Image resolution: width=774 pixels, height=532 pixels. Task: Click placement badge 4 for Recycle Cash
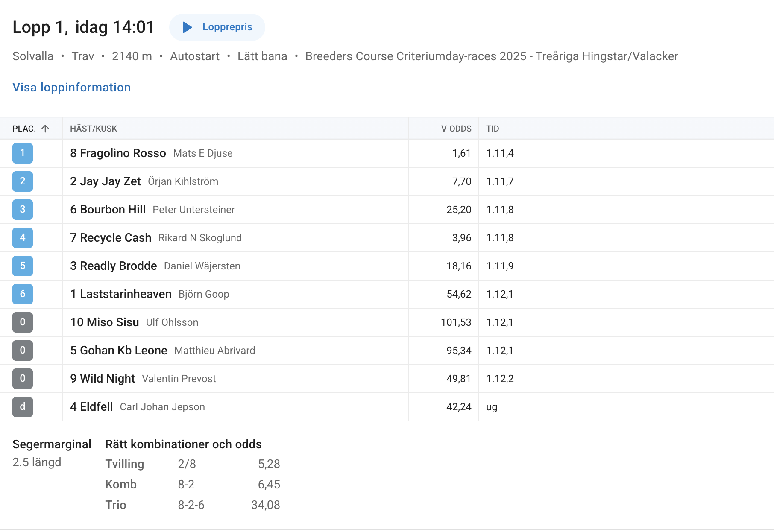(23, 238)
